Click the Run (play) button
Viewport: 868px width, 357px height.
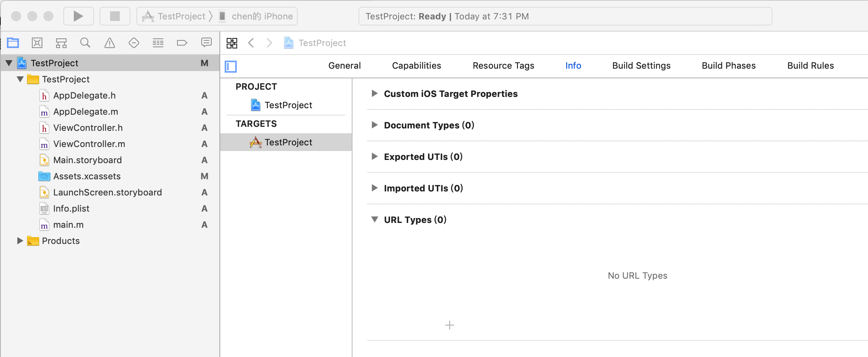(x=78, y=16)
